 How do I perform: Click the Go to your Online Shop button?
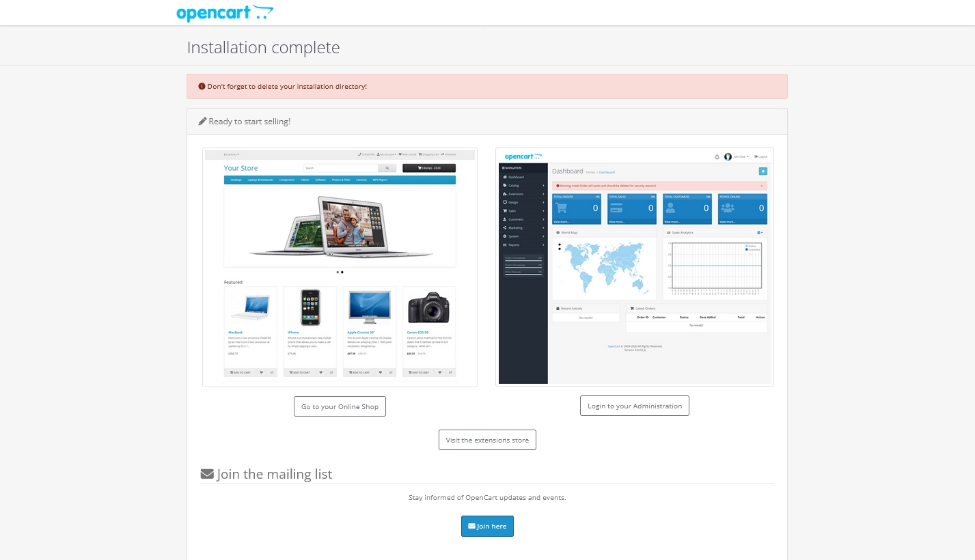pyautogui.click(x=340, y=406)
